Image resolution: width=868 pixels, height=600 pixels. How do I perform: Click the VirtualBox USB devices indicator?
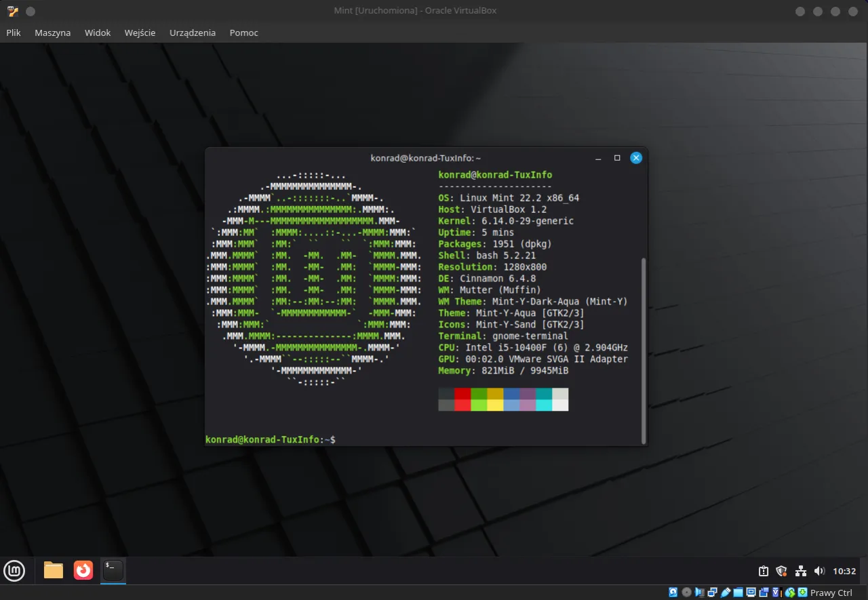point(726,593)
